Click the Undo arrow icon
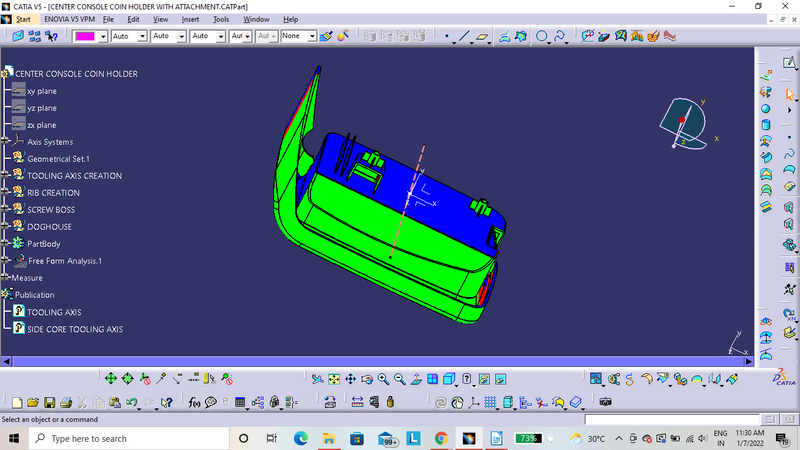Image resolution: width=800 pixels, height=450 pixels. tap(132, 403)
